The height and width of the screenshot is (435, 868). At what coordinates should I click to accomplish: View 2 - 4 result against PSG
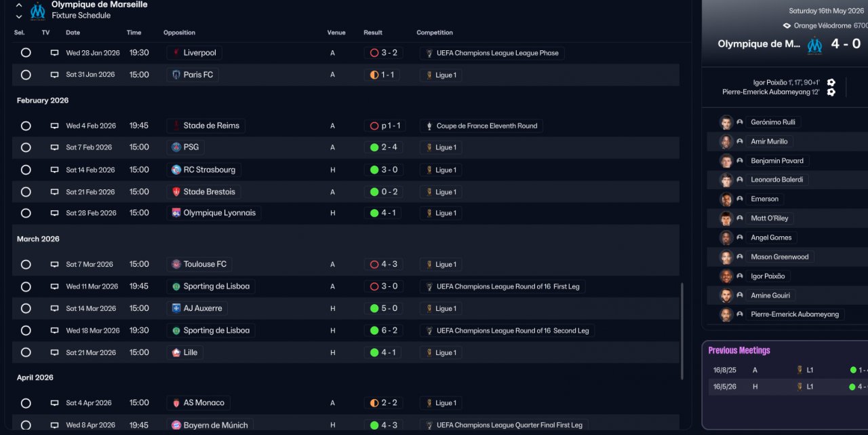pos(384,147)
